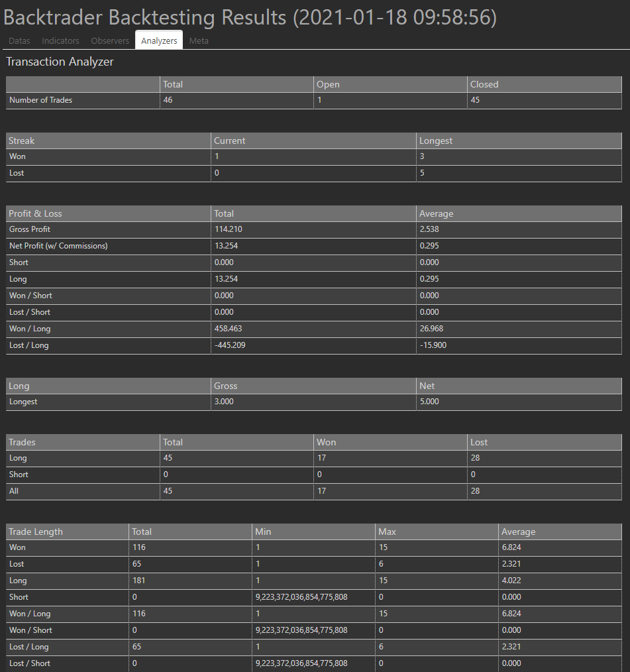Select the Trade Length header cell
Viewport: 630px width, 672px height.
click(x=30, y=532)
